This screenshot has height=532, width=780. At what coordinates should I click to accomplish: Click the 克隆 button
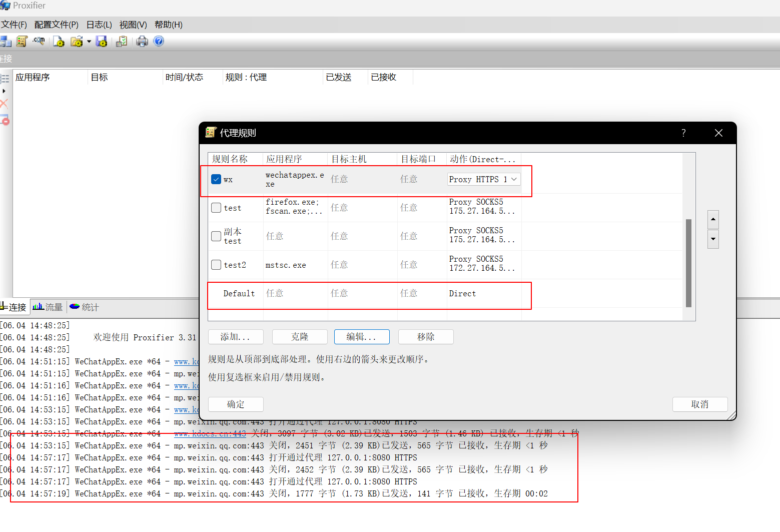(300, 337)
